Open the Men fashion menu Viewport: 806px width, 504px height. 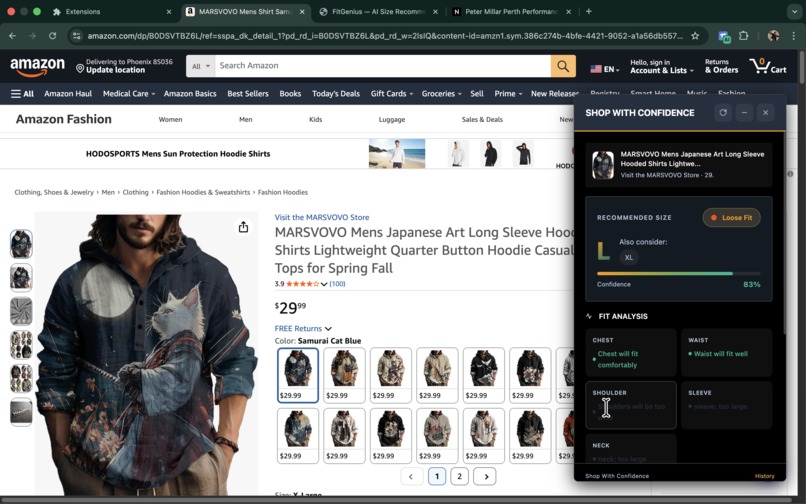click(x=246, y=119)
